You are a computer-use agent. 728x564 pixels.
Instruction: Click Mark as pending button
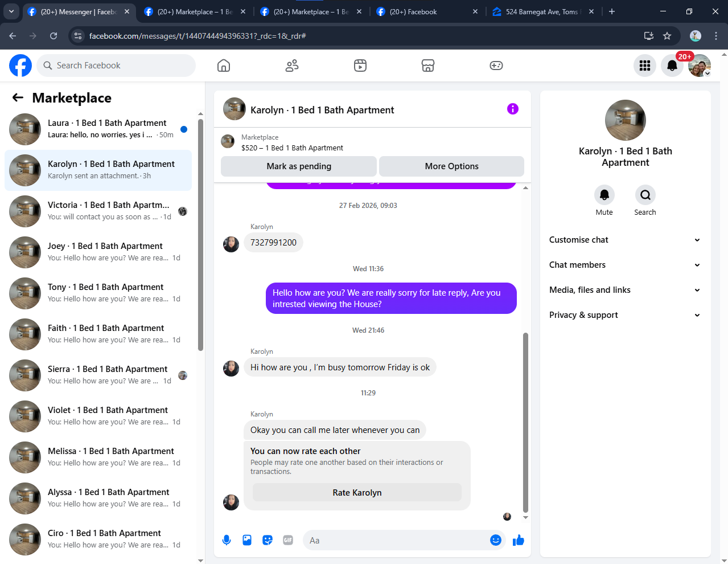299,166
